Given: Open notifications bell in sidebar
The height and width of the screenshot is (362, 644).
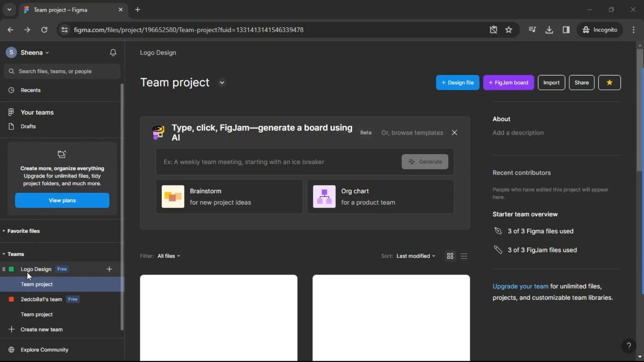Looking at the screenshot, I should pos(113,53).
